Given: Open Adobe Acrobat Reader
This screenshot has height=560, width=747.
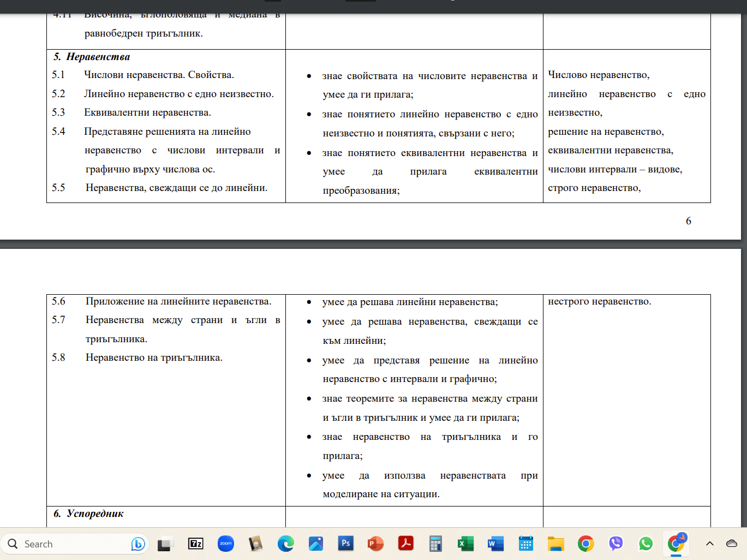Looking at the screenshot, I should 405,544.
